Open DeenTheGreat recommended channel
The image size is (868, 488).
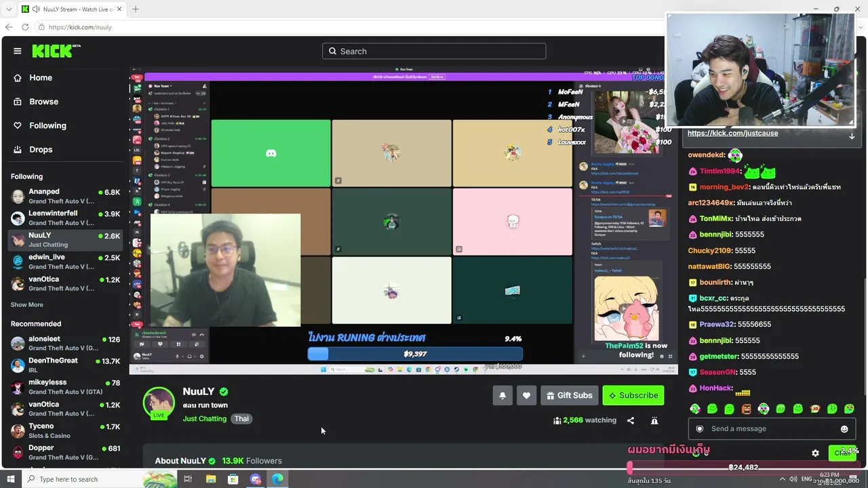(65, 365)
